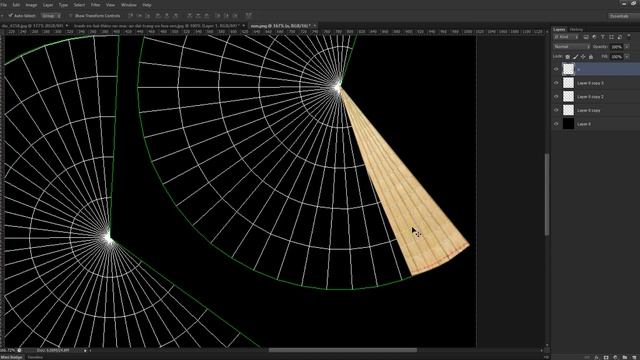Switch to the History panel tab

click(576, 29)
